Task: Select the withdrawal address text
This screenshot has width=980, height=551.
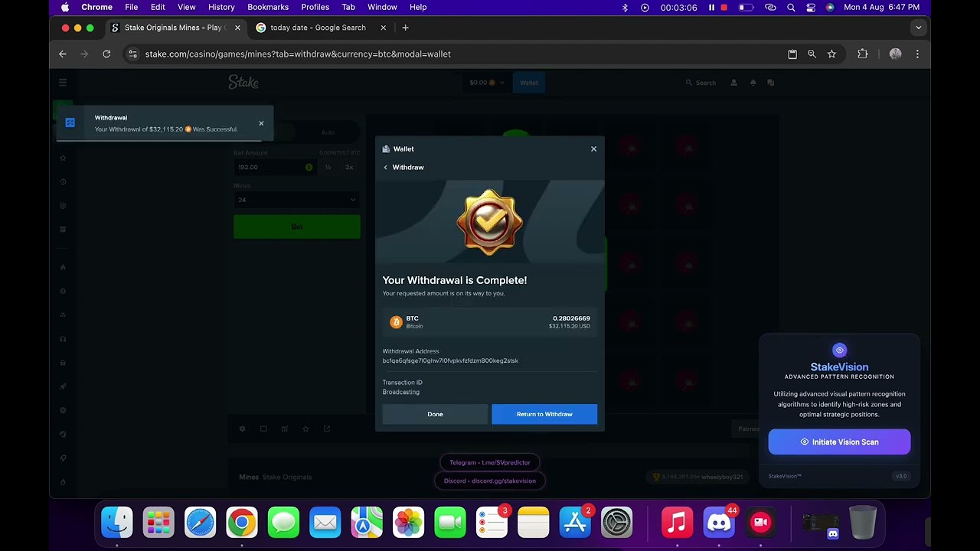Action: click(x=450, y=360)
